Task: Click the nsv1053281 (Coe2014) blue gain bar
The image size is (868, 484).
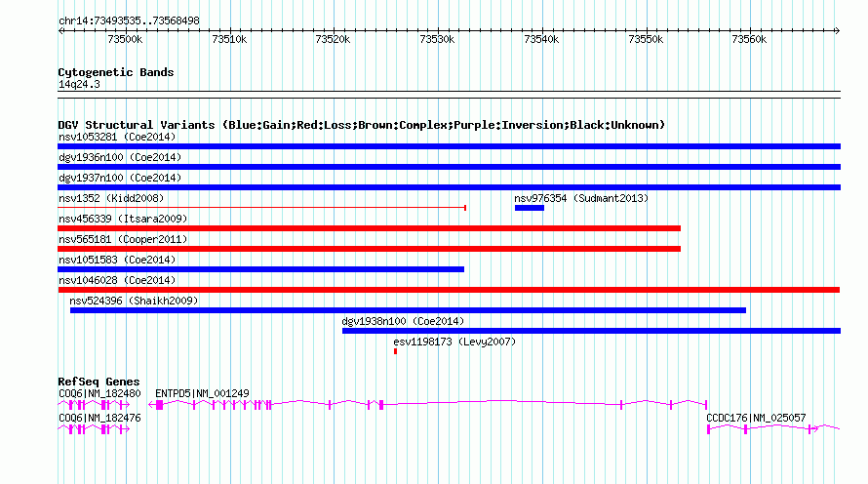Action: pyautogui.click(x=449, y=146)
